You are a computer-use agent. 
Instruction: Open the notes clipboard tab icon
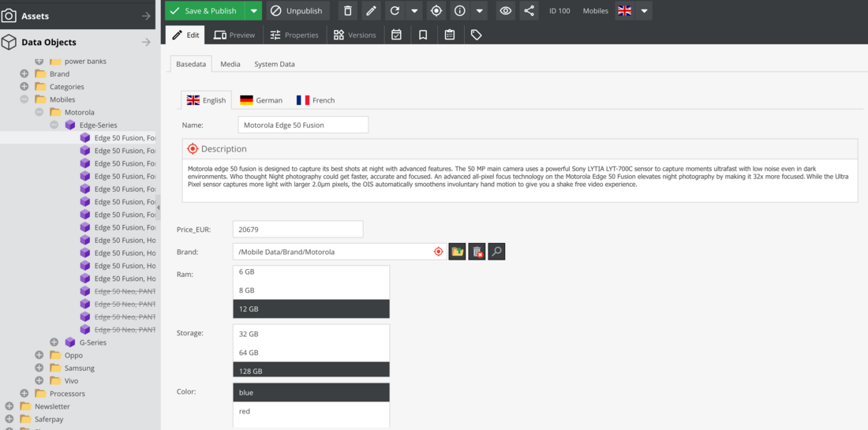pyautogui.click(x=450, y=35)
